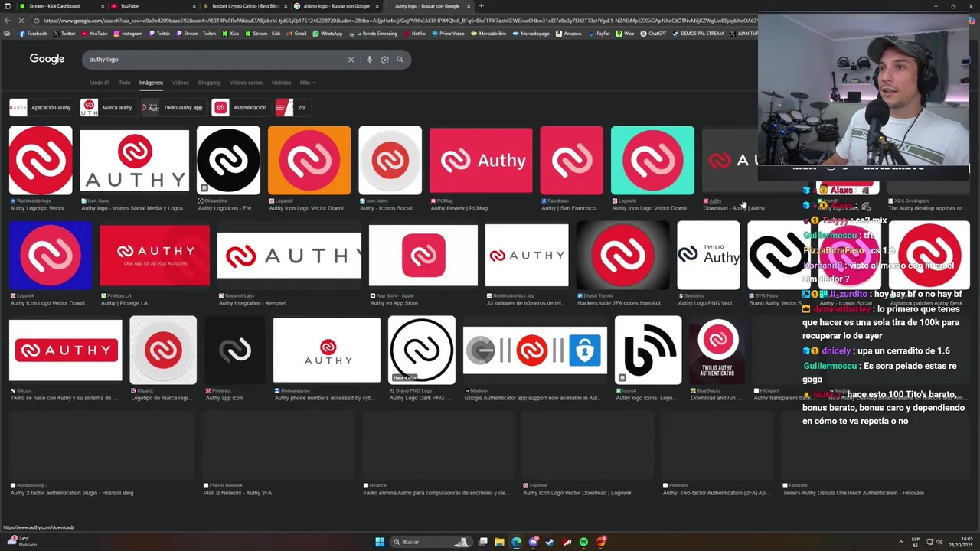This screenshot has width=980, height=551.
Task: Open the Authy Logo Dark PNG thumbnail
Action: [421, 350]
